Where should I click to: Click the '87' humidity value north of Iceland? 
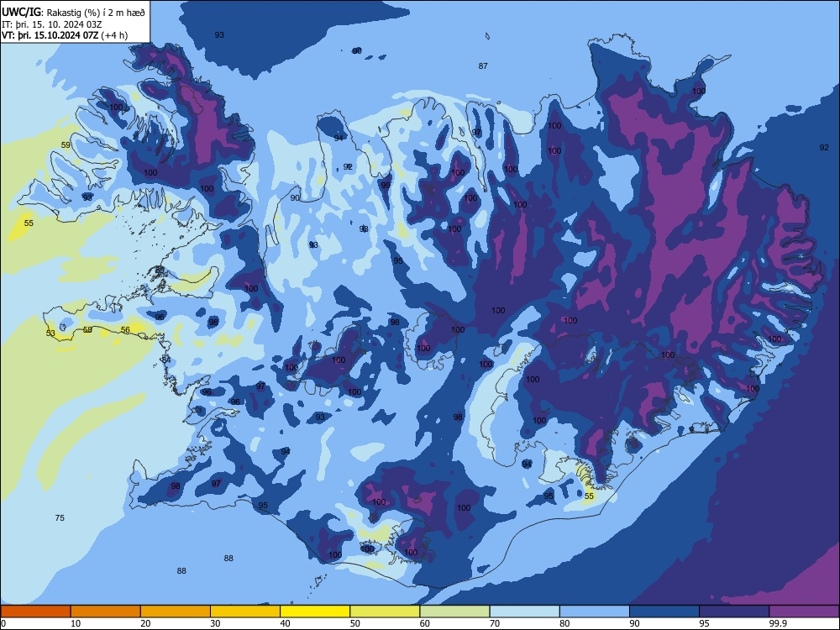pyautogui.click(x=483, y=66)
